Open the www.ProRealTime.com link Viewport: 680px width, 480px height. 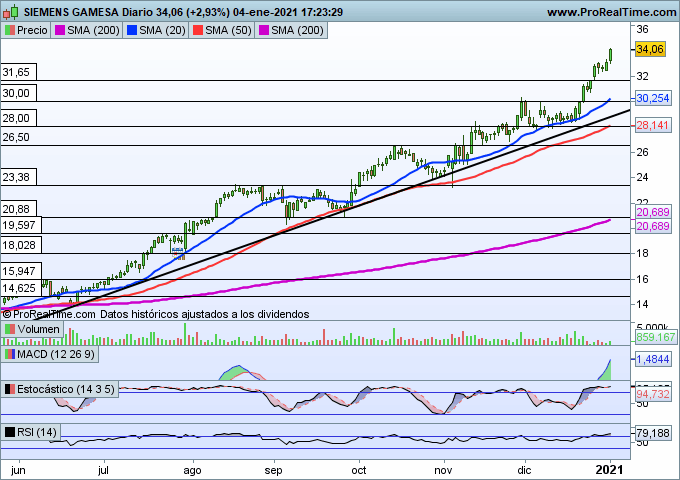611,12
